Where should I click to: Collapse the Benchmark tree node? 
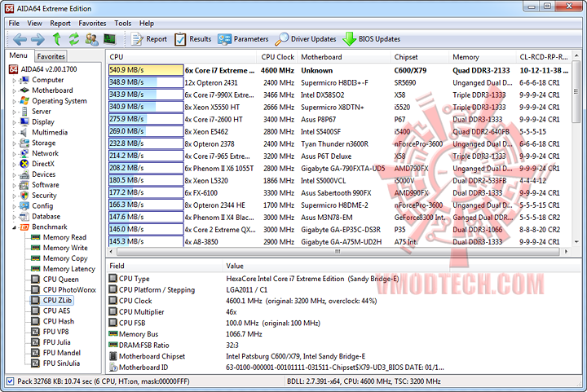[14, 227]
